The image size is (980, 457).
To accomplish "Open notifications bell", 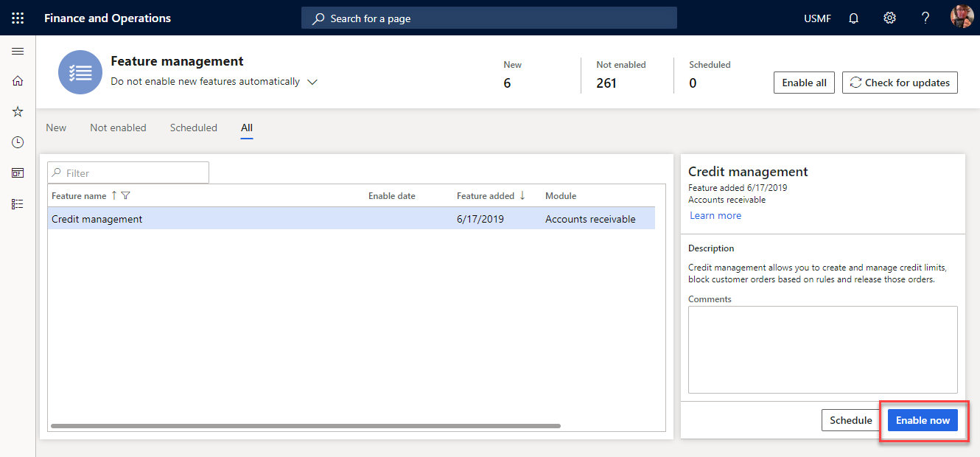I will tap(853, 18).
